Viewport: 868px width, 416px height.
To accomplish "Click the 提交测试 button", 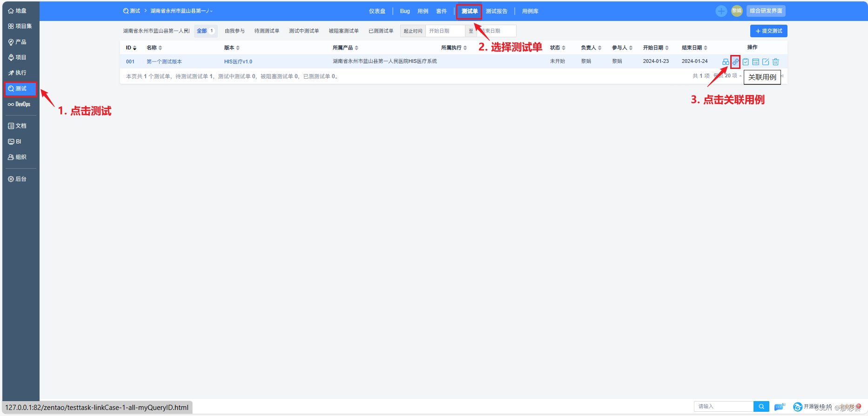I will point(768,31).
